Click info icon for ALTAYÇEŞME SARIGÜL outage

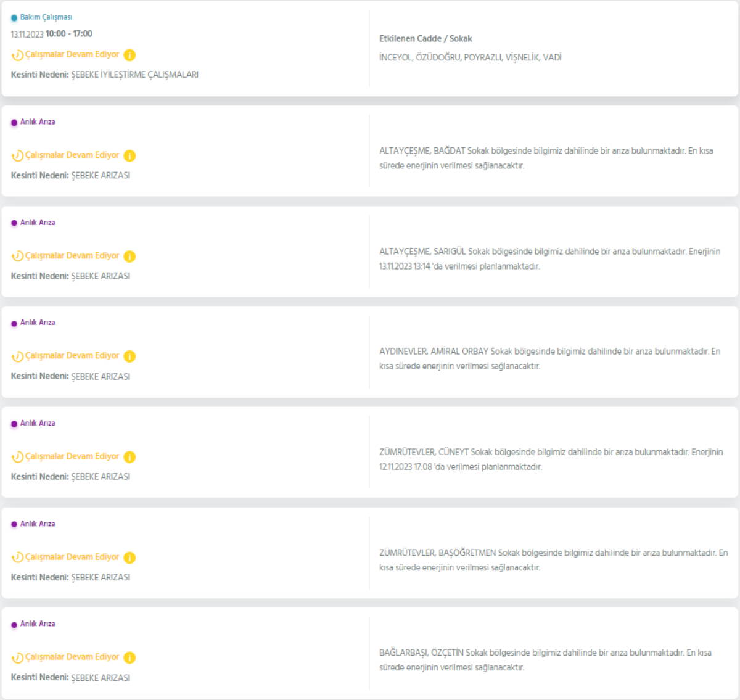pos(129,256)
